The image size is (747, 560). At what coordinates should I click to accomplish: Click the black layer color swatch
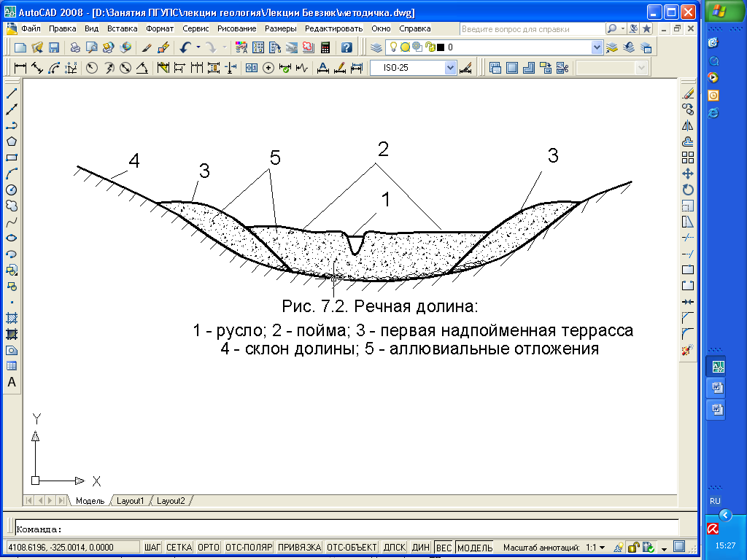[x=441, y=47]
